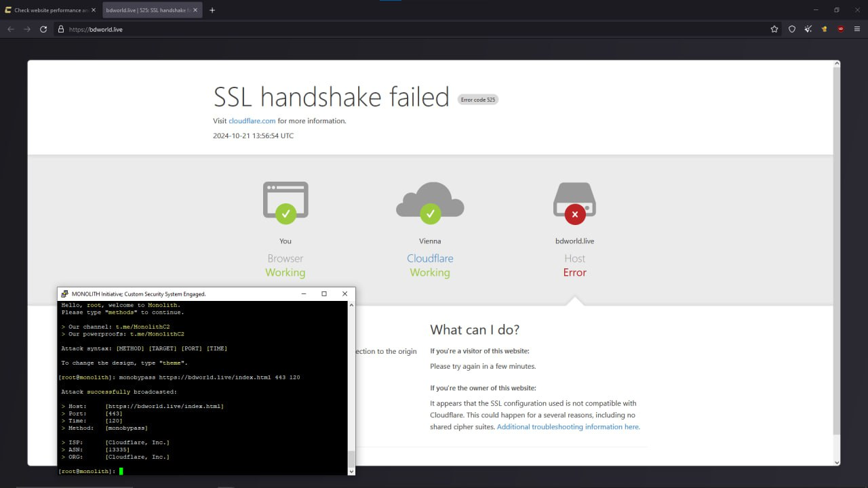Click 'Our powerproofs: t.me/MonolithC2' line in terminal

123,334
